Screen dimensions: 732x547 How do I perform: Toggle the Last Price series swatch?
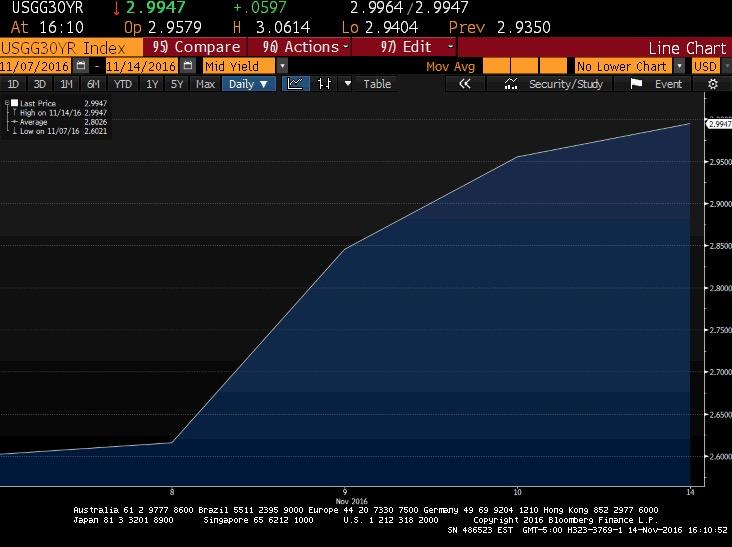15,104
